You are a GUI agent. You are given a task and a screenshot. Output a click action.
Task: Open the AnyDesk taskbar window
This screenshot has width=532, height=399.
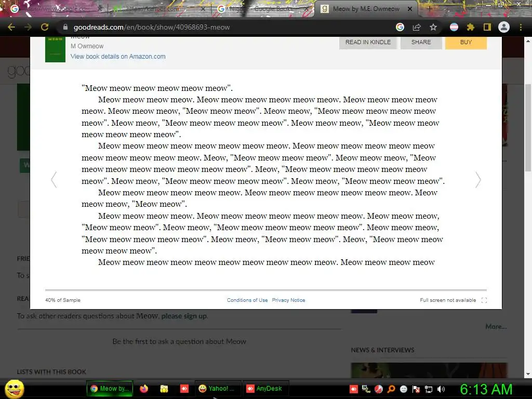[265, 389]
